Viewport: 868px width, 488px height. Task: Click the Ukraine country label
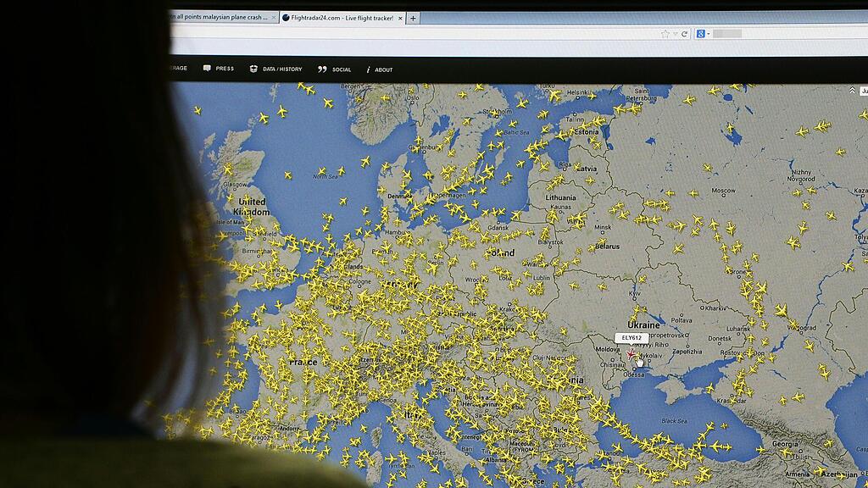[643, 324]
